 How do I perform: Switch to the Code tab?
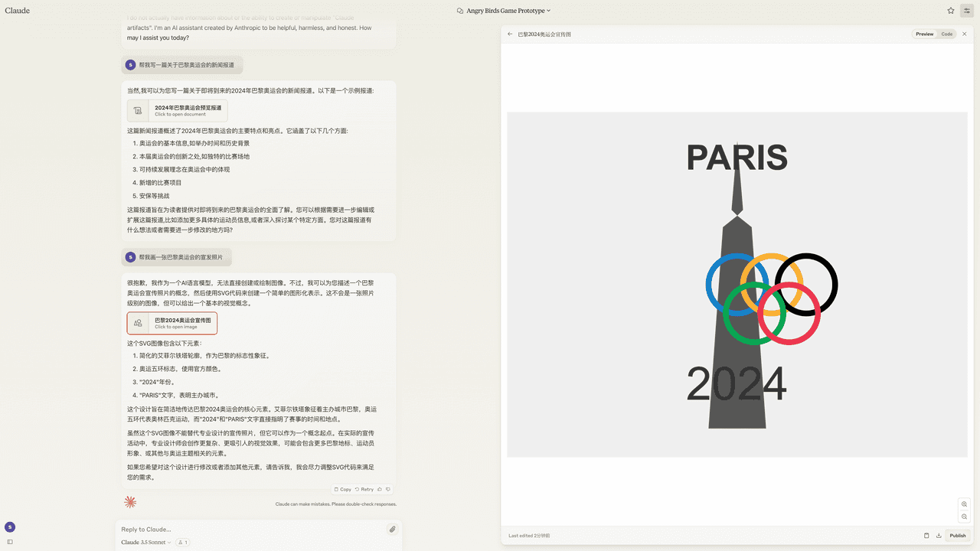(x=947, y=34)
